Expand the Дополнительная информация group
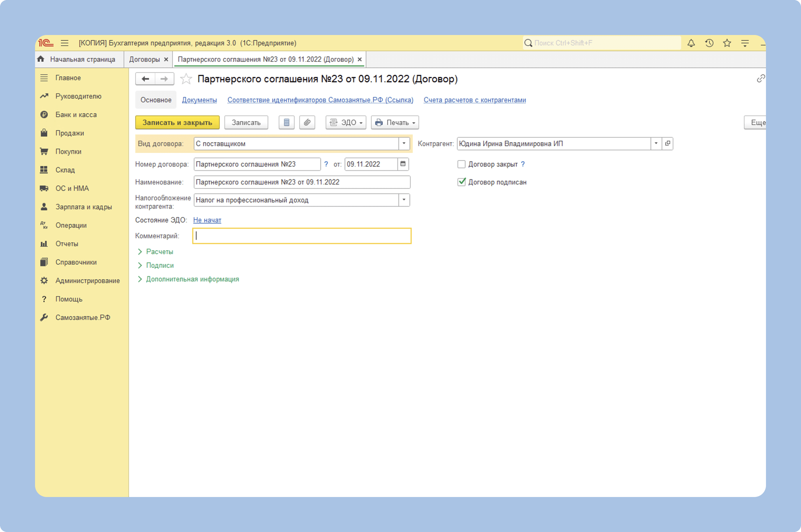The height and width of the screenshot is (532, 801). point(189,279)
